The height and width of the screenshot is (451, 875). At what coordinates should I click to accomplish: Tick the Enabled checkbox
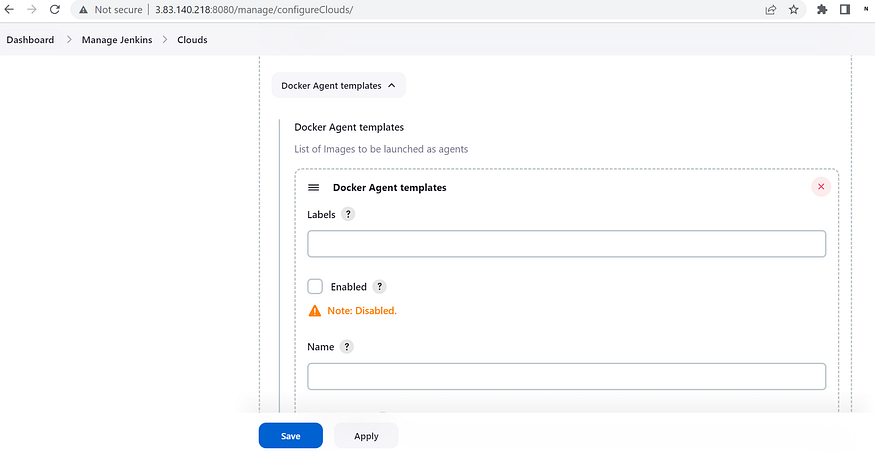coord(315,287)
